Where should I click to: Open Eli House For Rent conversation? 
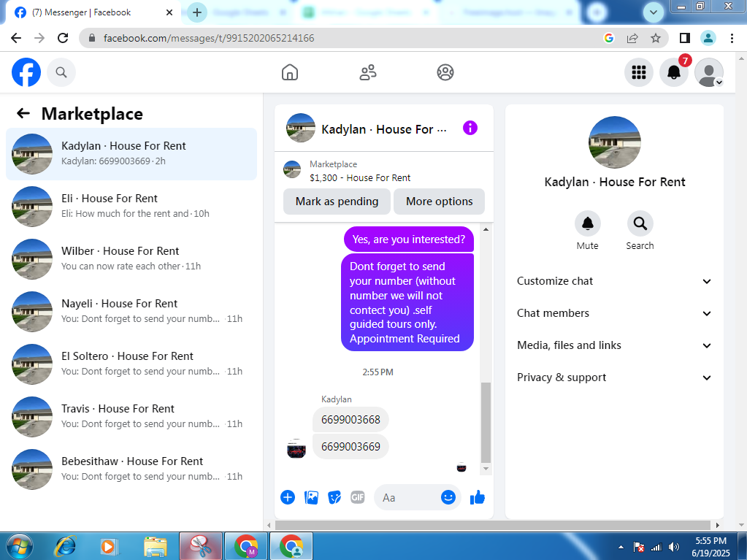(x=131, y=207)
